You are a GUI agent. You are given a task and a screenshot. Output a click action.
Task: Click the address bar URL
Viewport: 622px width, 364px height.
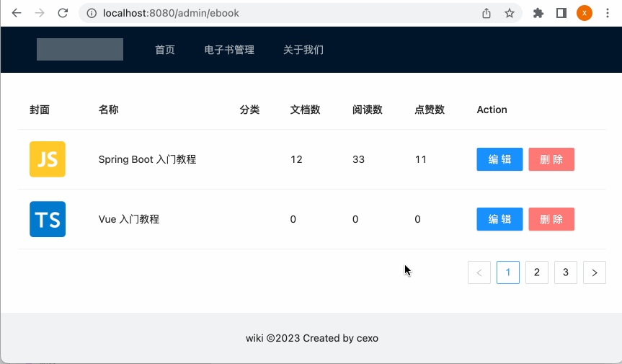pyautogui.click(x=171, y=13)
